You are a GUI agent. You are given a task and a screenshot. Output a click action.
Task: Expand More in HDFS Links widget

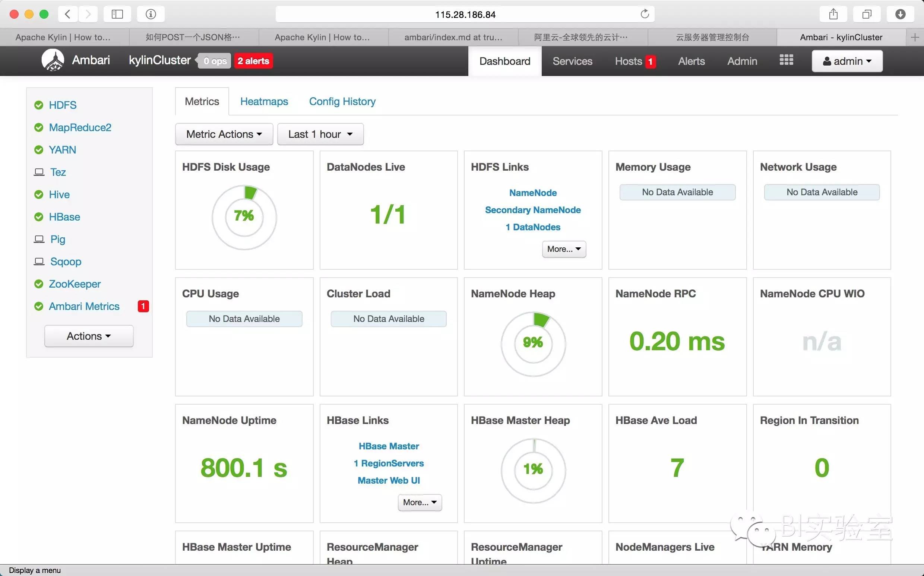tap(564, 249)
